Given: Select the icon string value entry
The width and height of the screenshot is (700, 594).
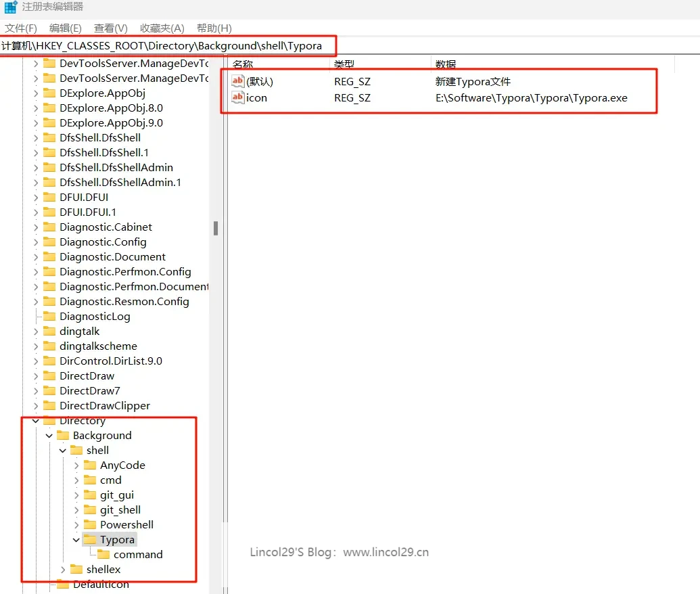Looking at the screenshot, I should point(256,97).
